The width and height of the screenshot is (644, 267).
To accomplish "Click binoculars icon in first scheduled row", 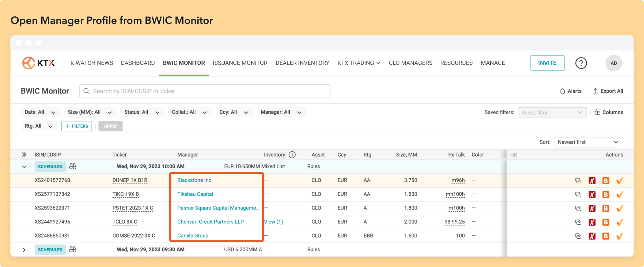I will 73,167.
